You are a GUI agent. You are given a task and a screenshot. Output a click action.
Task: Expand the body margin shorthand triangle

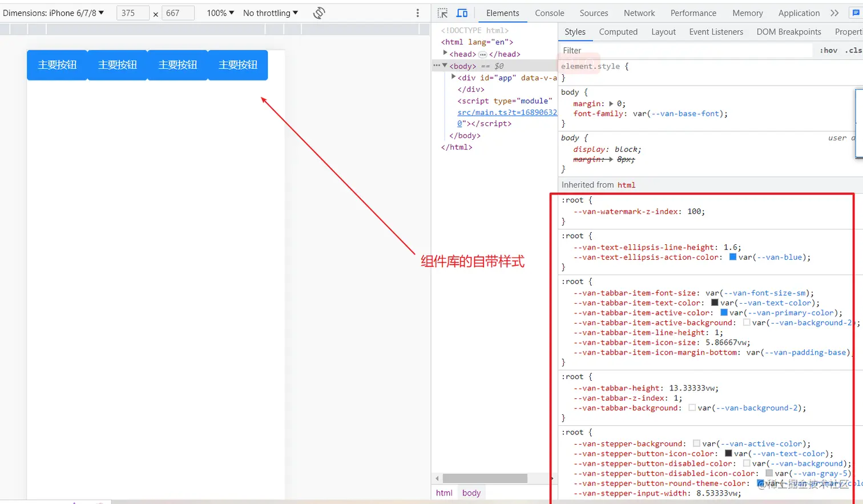(611, 104)
